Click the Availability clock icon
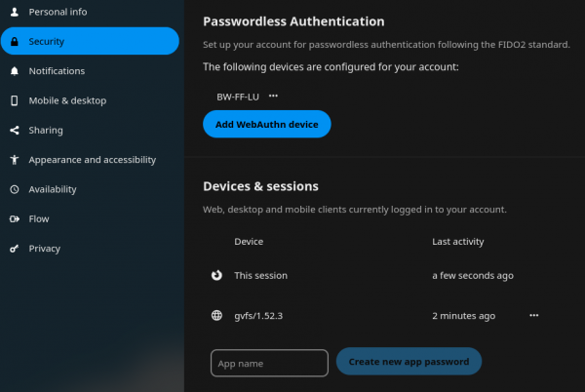This screenshot has width=585, height=392. (x=15, y=189)
